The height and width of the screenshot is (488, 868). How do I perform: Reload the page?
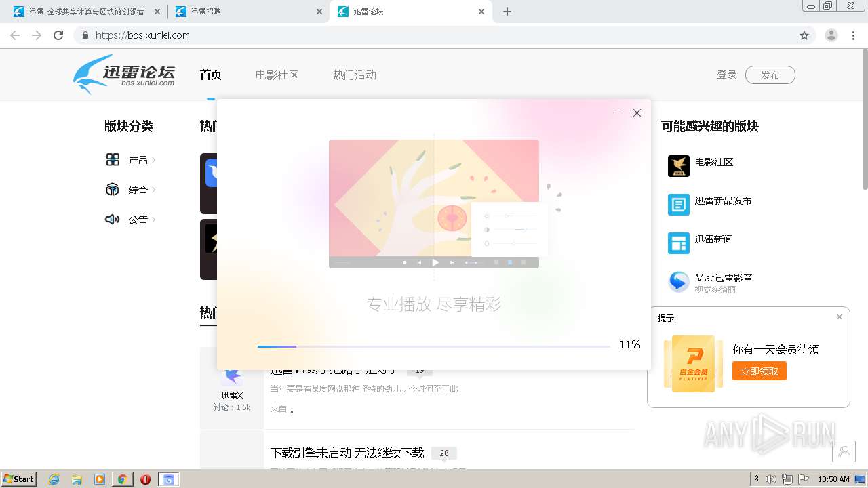[x=58, y=35]
